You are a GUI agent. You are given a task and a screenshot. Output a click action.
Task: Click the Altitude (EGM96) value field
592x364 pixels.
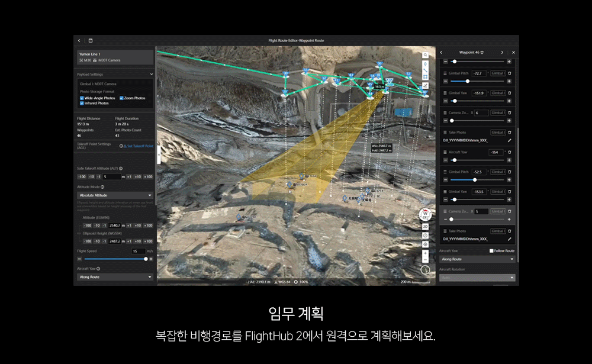[x=114, y=226]
